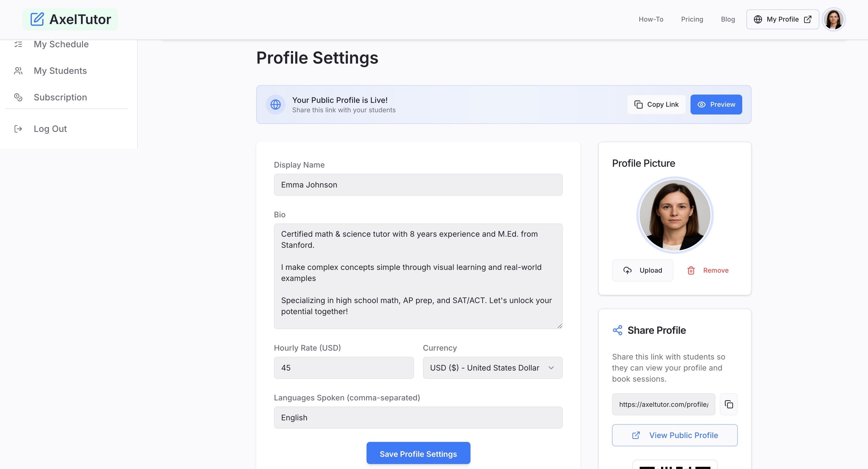Viewport: 868px width, 469px height.
Task: Open View Public Profile
Action: click(x=674, y=435)
